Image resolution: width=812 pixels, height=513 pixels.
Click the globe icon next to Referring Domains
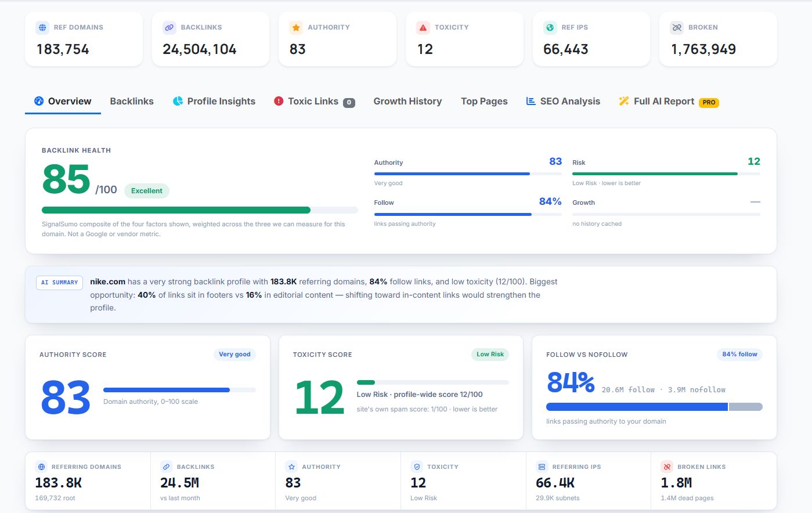click(x=41, y=467)
